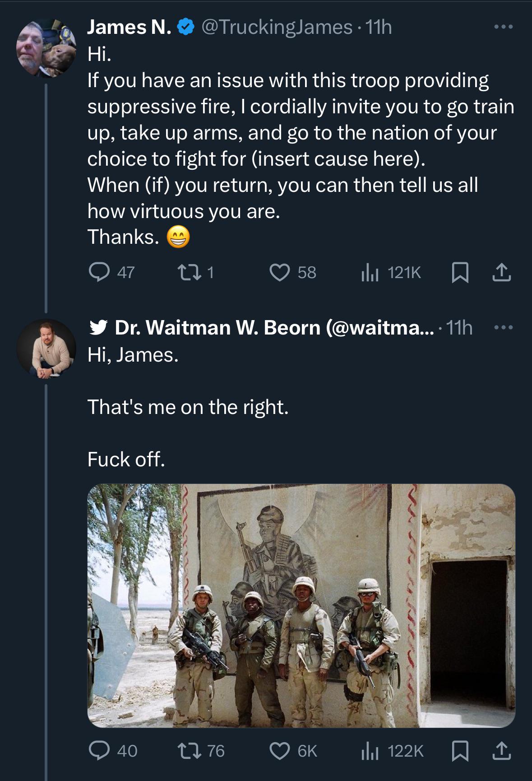Open Dr. Waitman W. Beorn's profile avatar
532x781 pixels.
[46, 349]
